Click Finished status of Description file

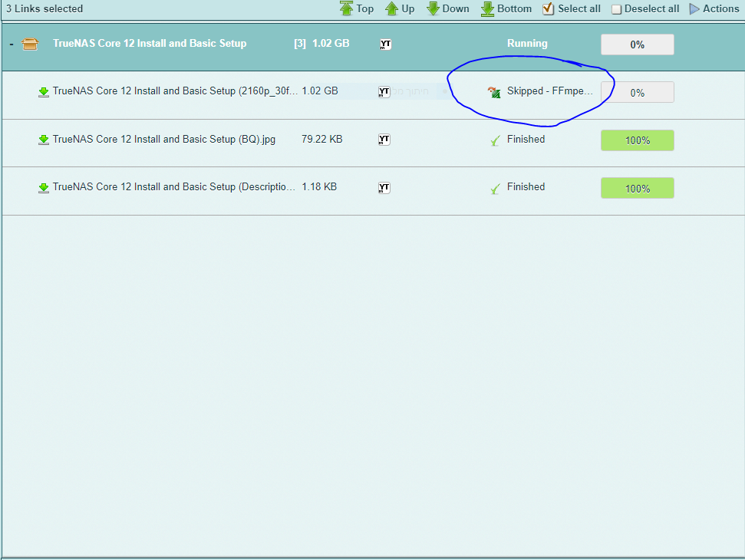click(x=526, y=186)
